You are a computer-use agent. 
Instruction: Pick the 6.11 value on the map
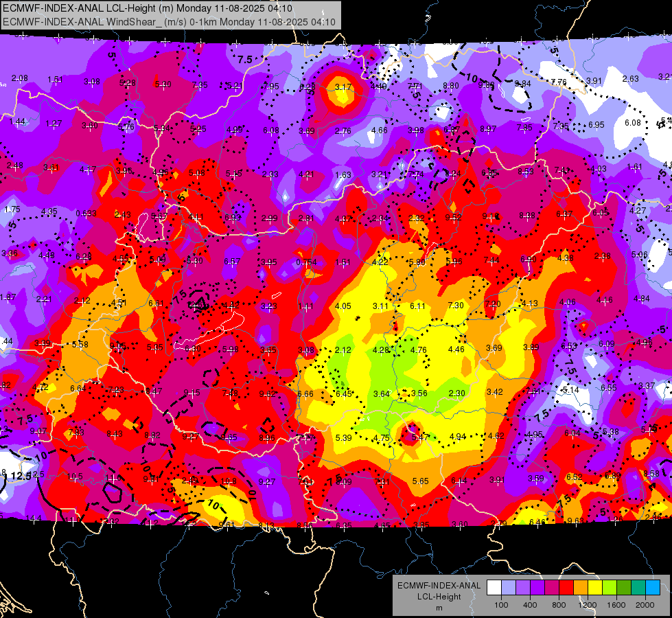[x=417, y=306]
